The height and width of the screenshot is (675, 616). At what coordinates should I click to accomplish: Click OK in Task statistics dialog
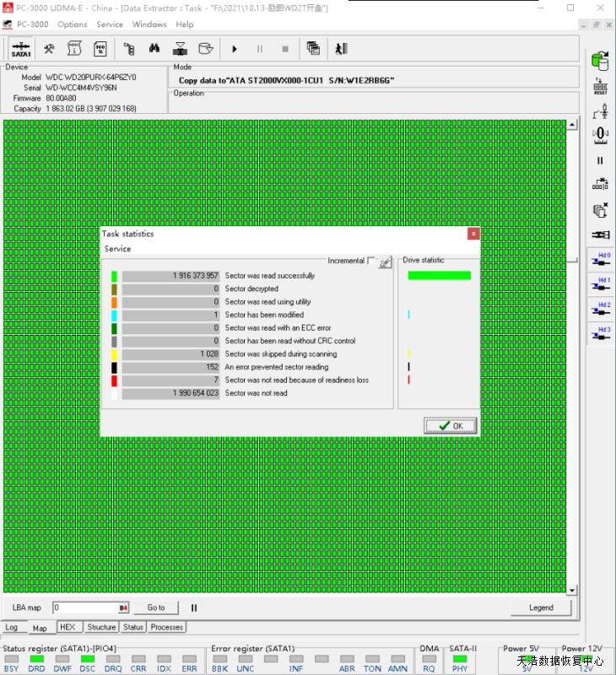(x=451, y=425)
